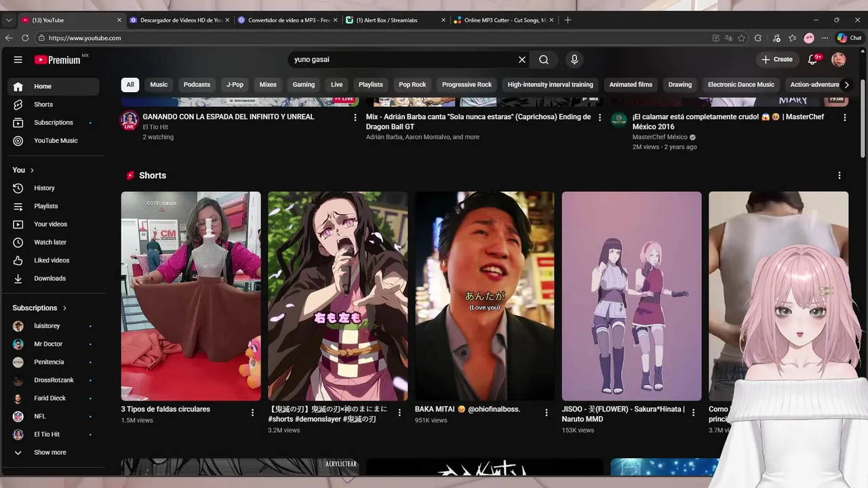Click the browser back arrow
The width and height of the screenshot is (868, 488).
9,38
